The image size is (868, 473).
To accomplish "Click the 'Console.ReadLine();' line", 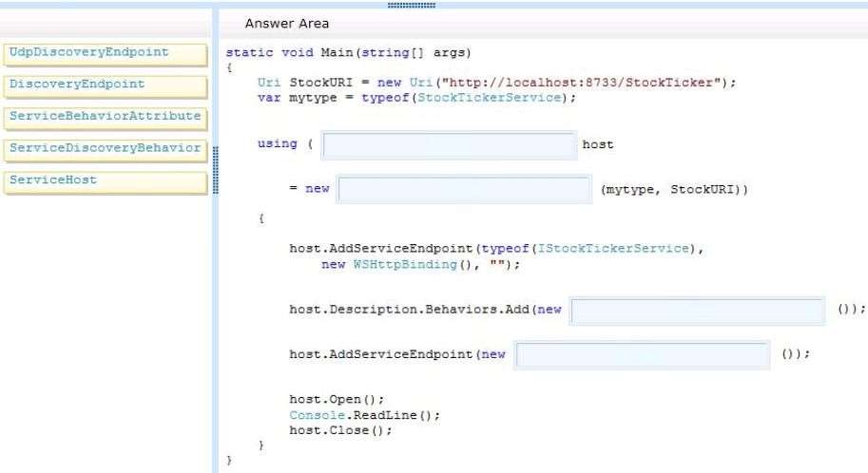I will pos(365,415).
